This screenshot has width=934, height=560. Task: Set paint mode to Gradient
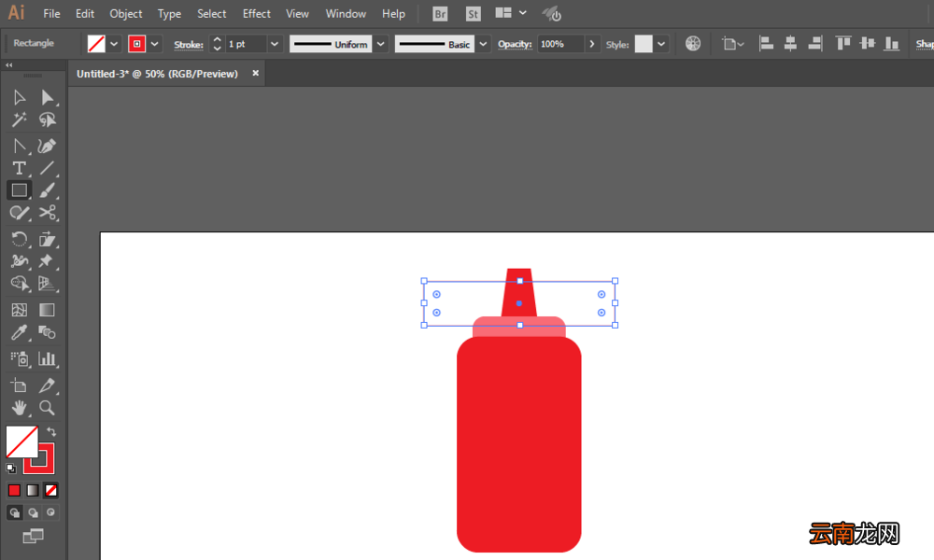(33, 490)
